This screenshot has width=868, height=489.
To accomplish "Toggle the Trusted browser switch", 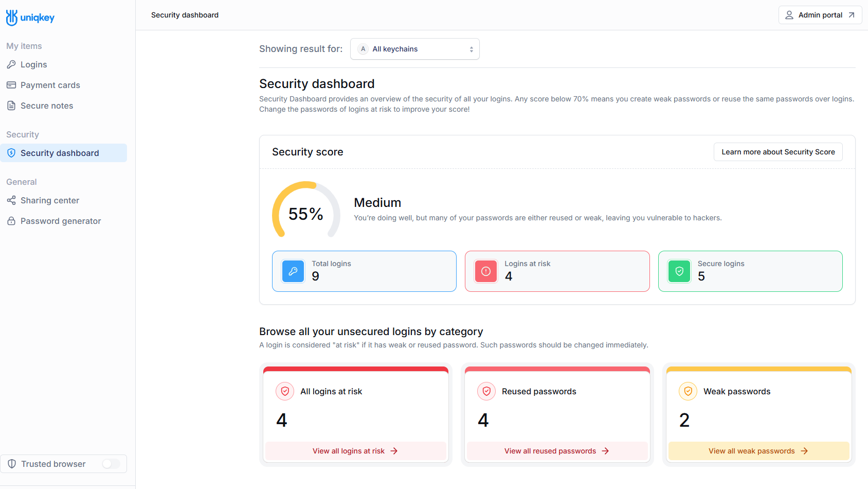I will click(111, 464).
